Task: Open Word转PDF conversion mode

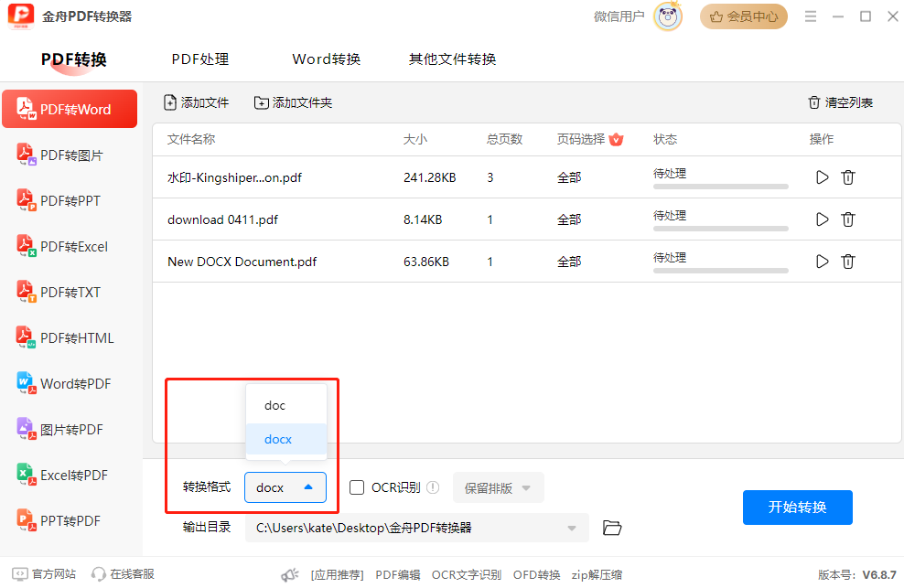Action: pos(70,384)
